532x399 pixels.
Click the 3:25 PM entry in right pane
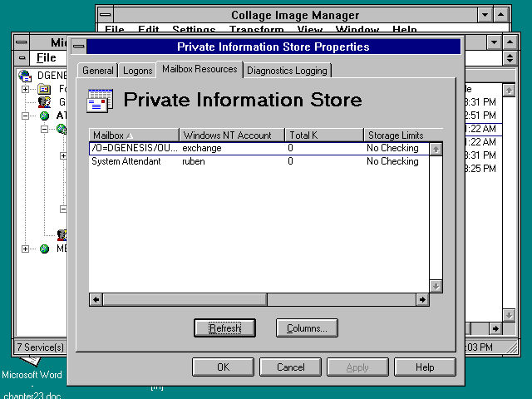click(480, 169)
